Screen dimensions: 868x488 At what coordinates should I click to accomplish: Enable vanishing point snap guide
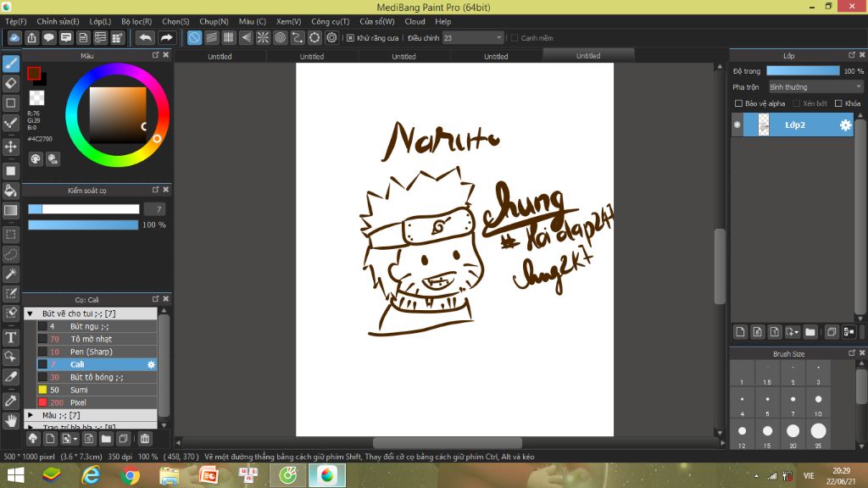coord(246,37)
